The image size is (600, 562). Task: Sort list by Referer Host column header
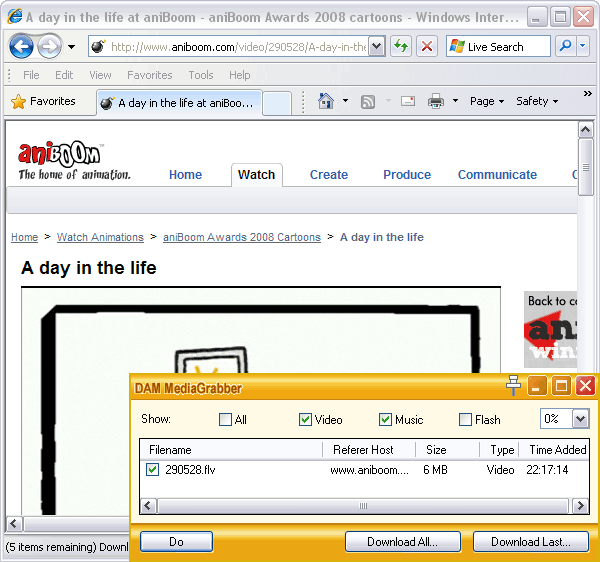point(369,450)
